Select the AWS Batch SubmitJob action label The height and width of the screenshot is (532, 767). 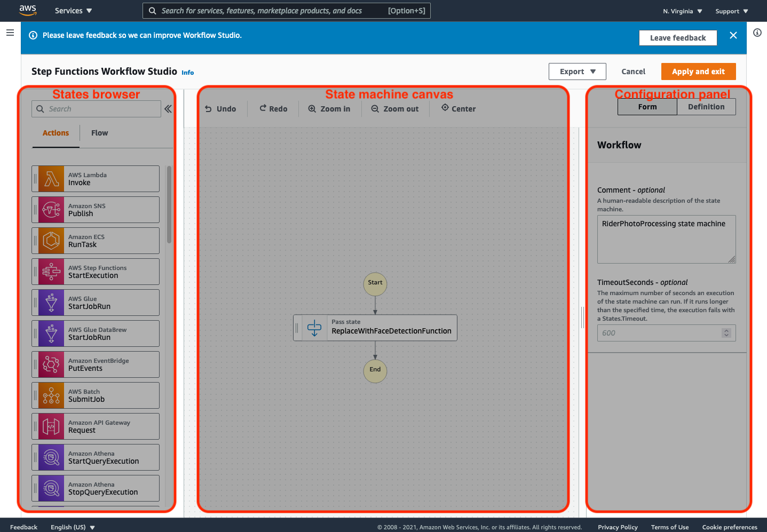click(86, 395)
